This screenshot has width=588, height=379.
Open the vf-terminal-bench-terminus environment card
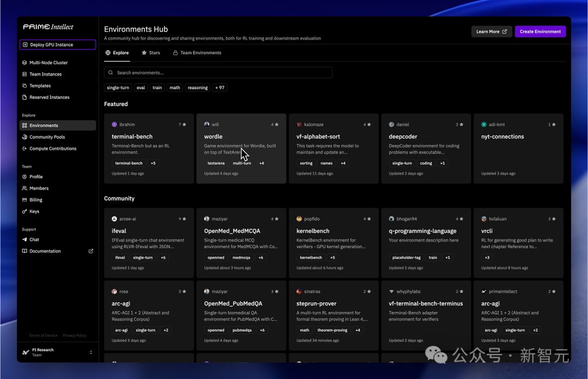pyautogui.click(x=426, y=316)
